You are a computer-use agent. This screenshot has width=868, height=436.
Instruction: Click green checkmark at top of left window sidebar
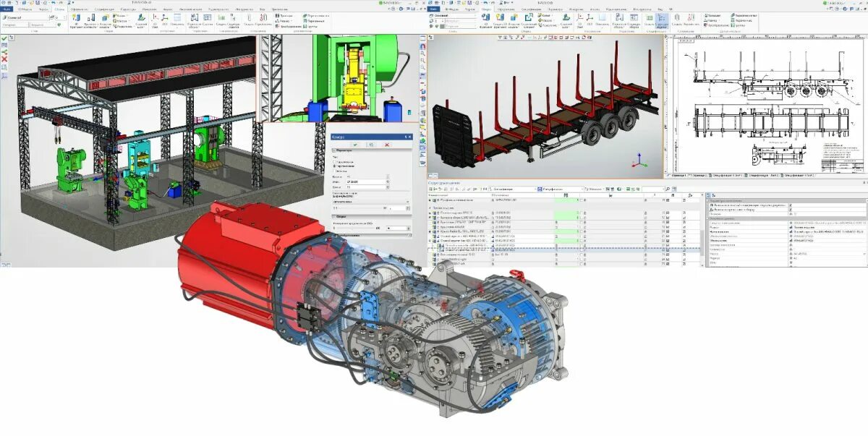pyautogui.click(x=4, y=38)
